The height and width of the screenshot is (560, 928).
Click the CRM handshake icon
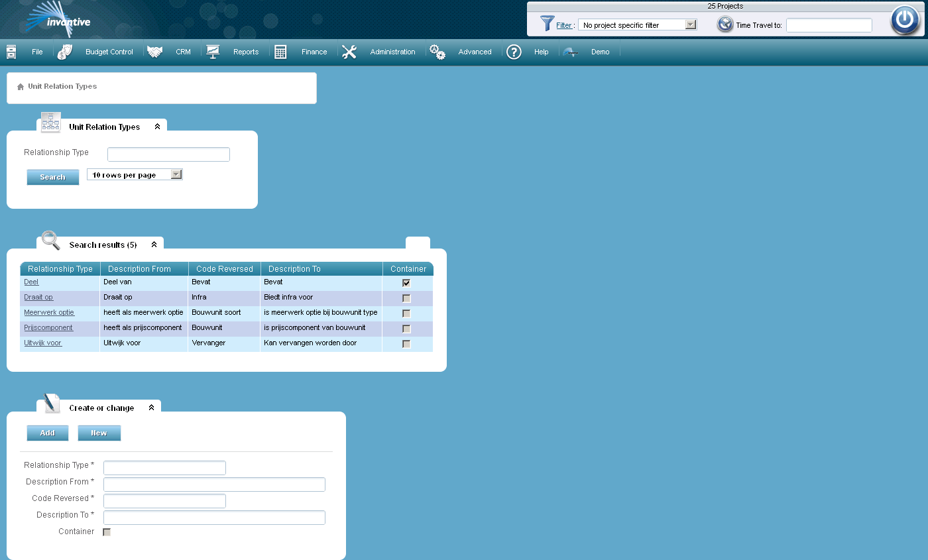[x=155, y=52]
